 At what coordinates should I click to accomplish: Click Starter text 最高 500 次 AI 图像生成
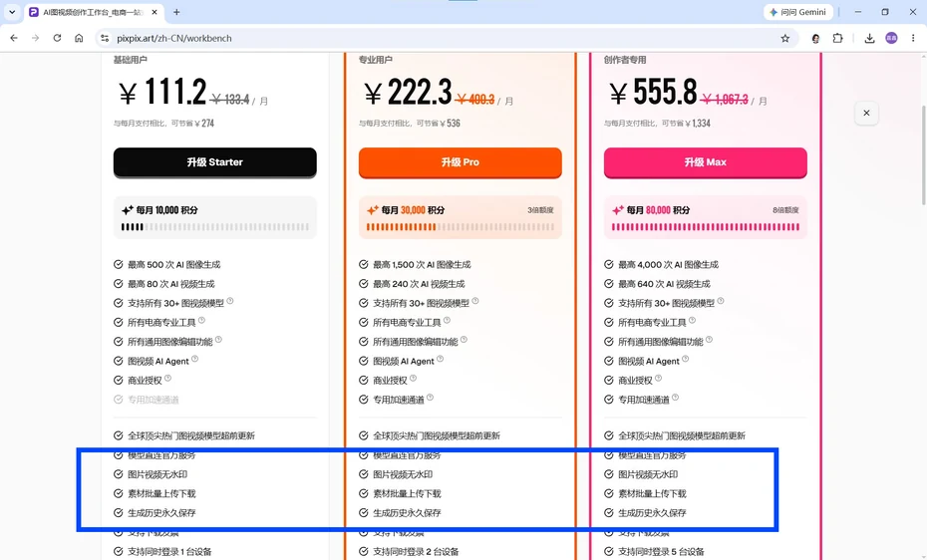pyautogui.click(x=173, y=265)
